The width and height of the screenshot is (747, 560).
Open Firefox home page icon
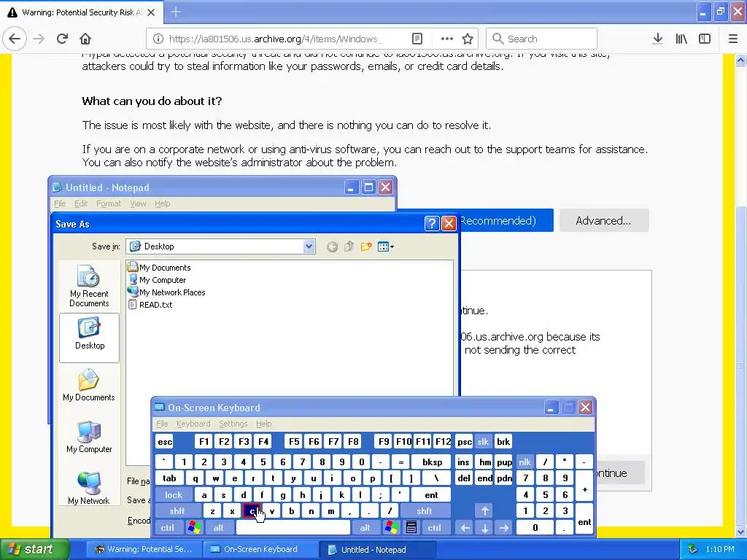[x=85, y=39]
